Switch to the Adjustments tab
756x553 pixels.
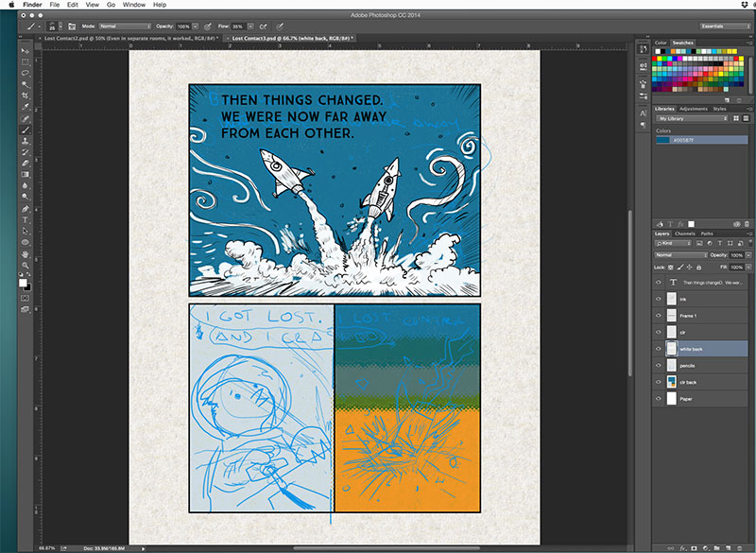tap(694, 109)
